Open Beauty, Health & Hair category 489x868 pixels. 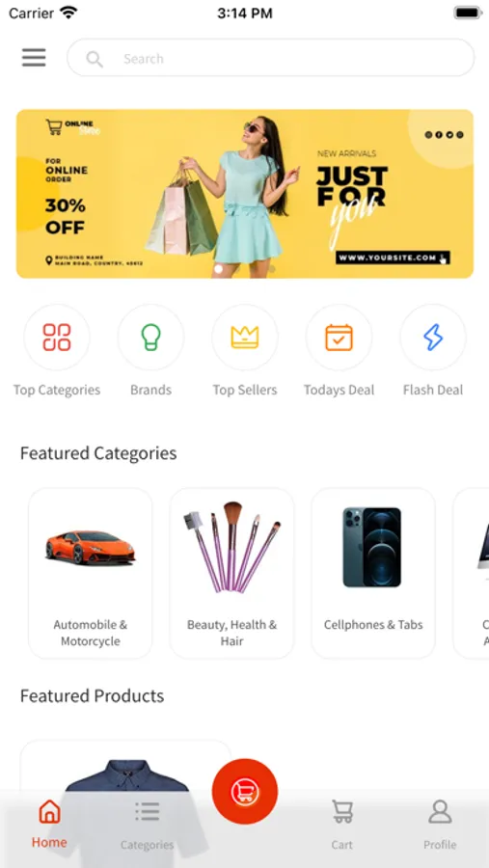pos(232,574)
